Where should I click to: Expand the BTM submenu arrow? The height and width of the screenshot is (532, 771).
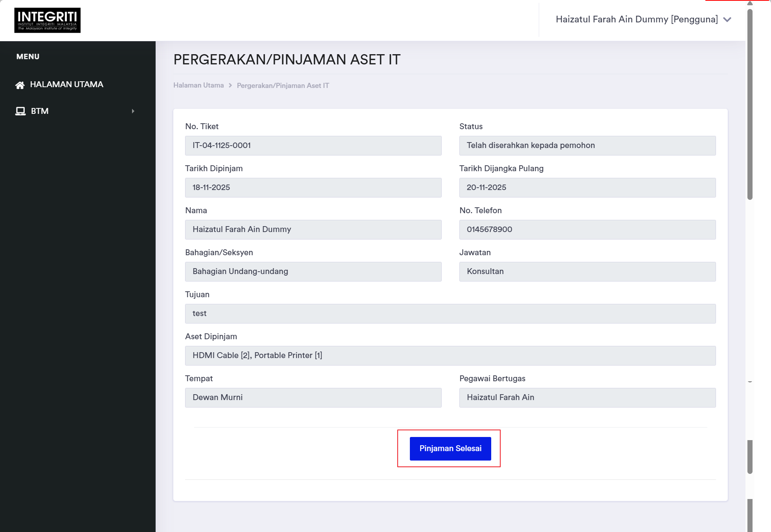(x=133, y=111)
